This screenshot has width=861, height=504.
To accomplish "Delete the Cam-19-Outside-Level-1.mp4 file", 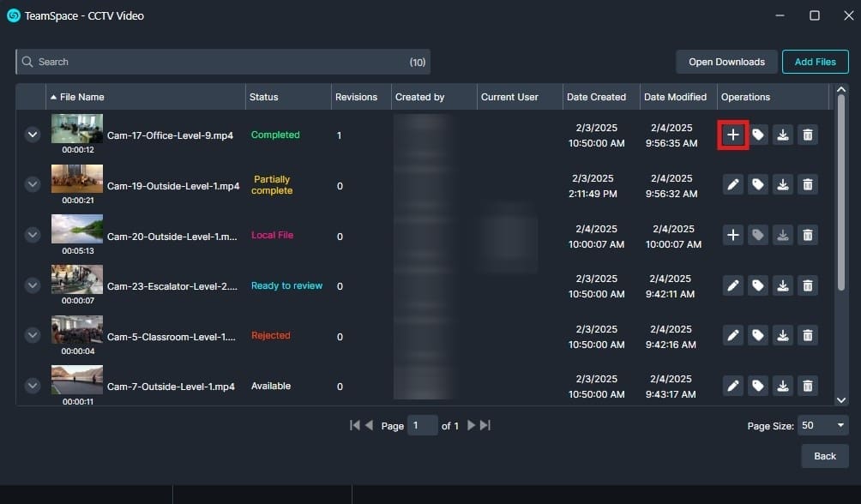I will point(807,184).
